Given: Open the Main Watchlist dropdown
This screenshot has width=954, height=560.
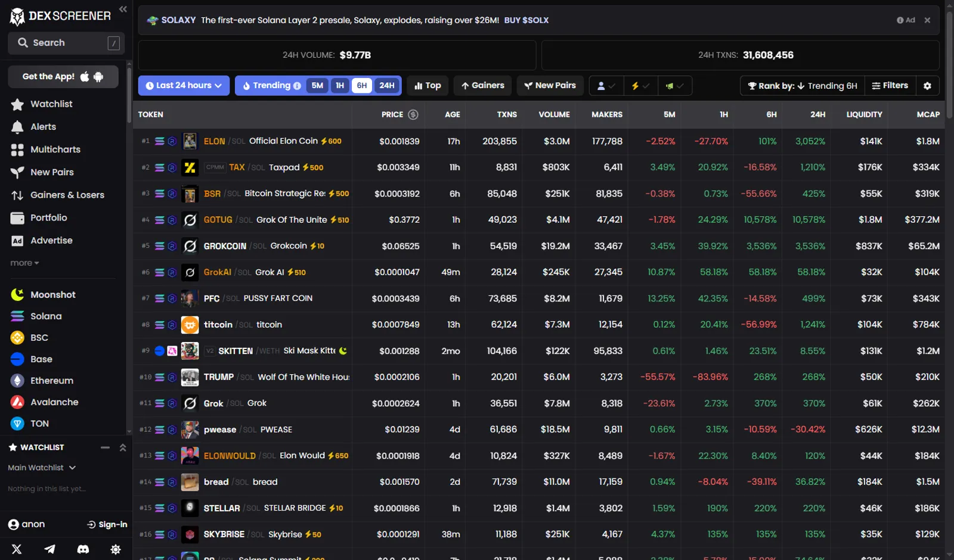Looking at the screenshot, I should tap(42, 468).
